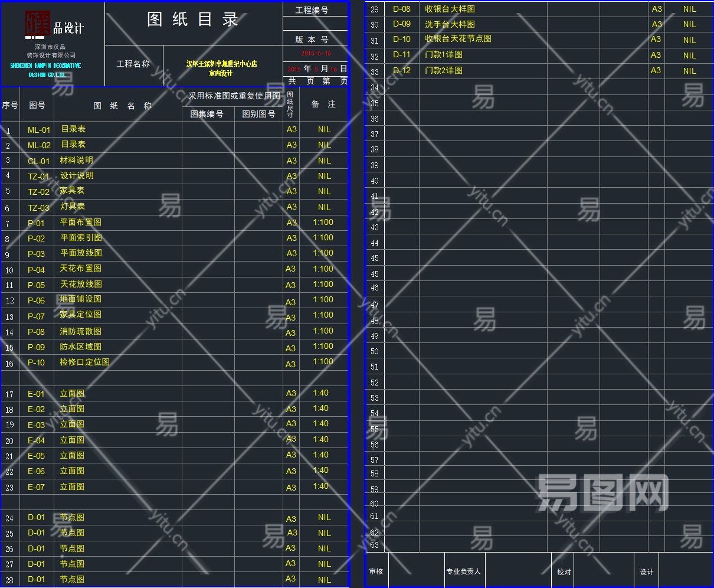Click the 天花布置图 entry
Image resolution: width=714 pixels, height=588 pixels.
coord(81,268)
